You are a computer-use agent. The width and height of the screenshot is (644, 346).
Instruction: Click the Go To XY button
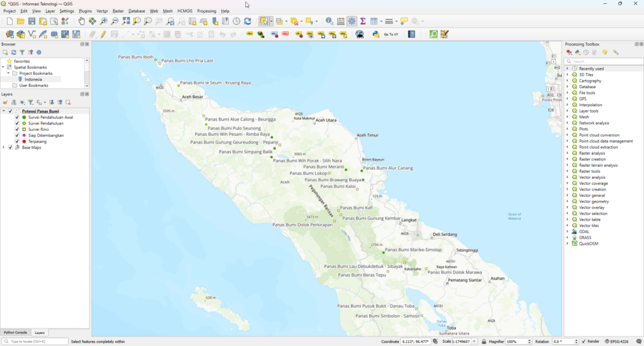(391, 35)
